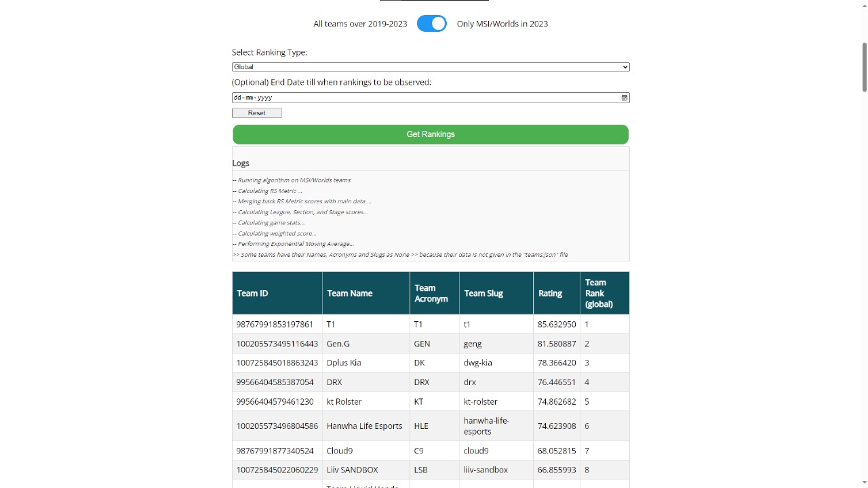Click the Team Rank (global) column header
This screenshot has height=488, width=868.
pyautogui.click(x=605, y=293)
